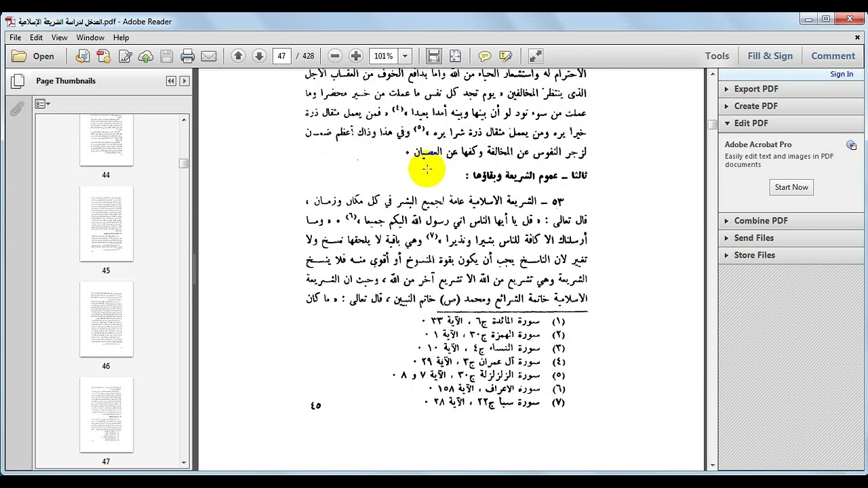Click the Adobe Reader title bar PDF icon
The height and width of the screenshot is (488, 868).
click(10, 22)
